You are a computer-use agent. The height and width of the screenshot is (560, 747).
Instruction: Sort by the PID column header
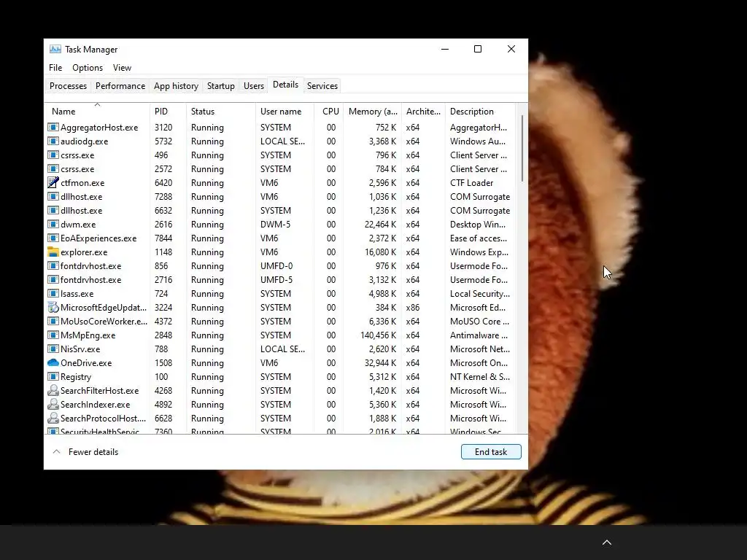pos(168,111)
